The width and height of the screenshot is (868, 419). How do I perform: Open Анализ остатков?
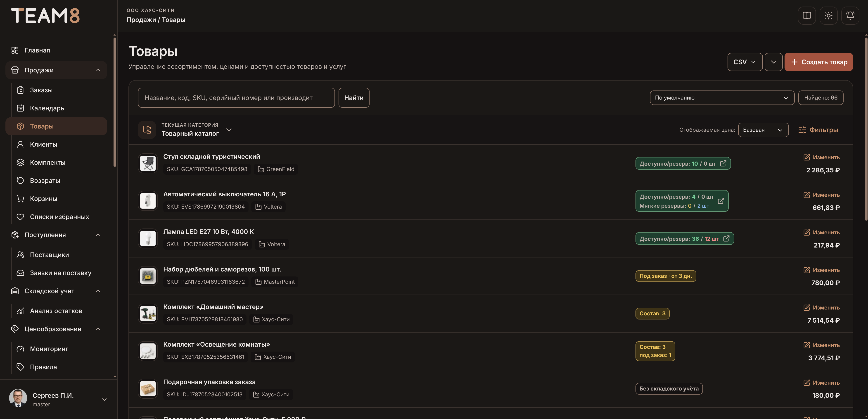(x=59, y=311)
